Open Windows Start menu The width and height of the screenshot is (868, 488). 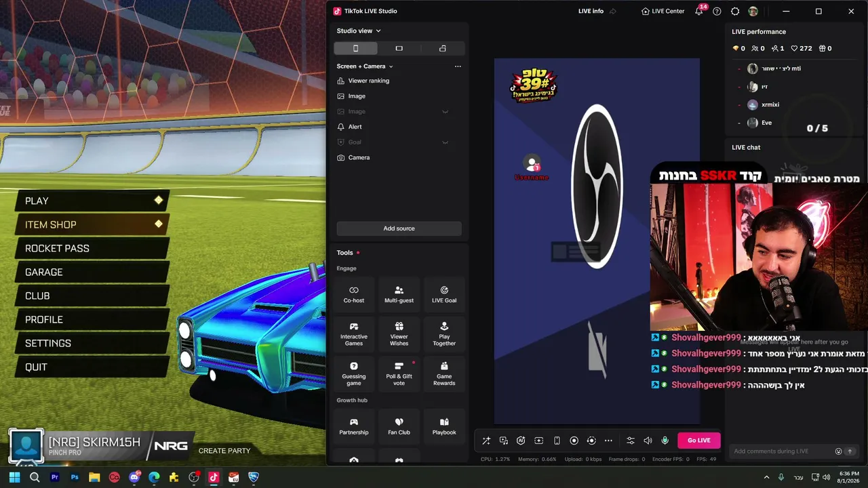click(x=14, y=477)
